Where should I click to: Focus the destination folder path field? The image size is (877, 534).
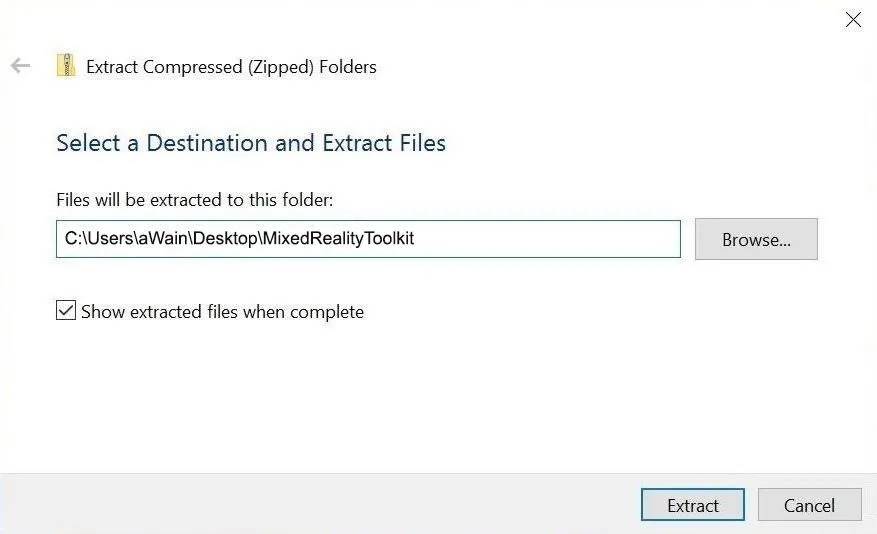[368, 239]
